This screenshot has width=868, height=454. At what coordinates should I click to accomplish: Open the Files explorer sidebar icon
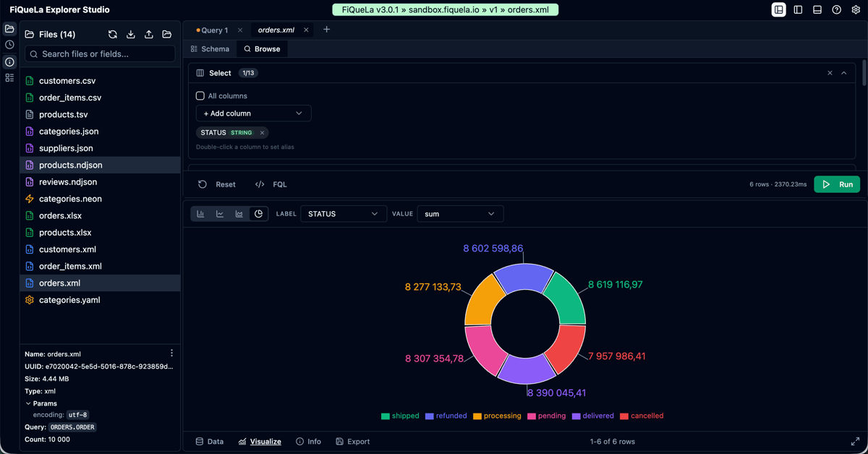[x=9, y=29]
